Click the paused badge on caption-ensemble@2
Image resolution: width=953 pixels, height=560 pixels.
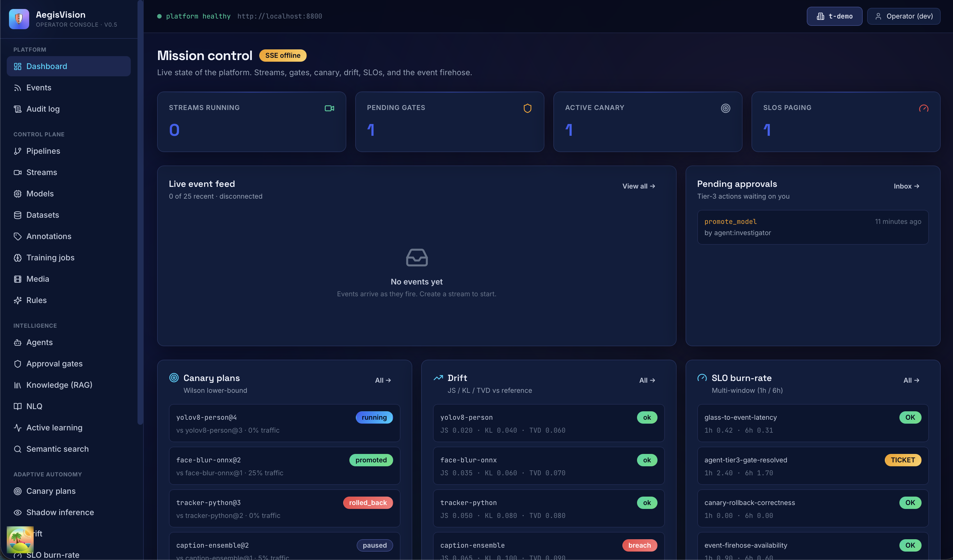pyautogui.click(x=374, y=545)
